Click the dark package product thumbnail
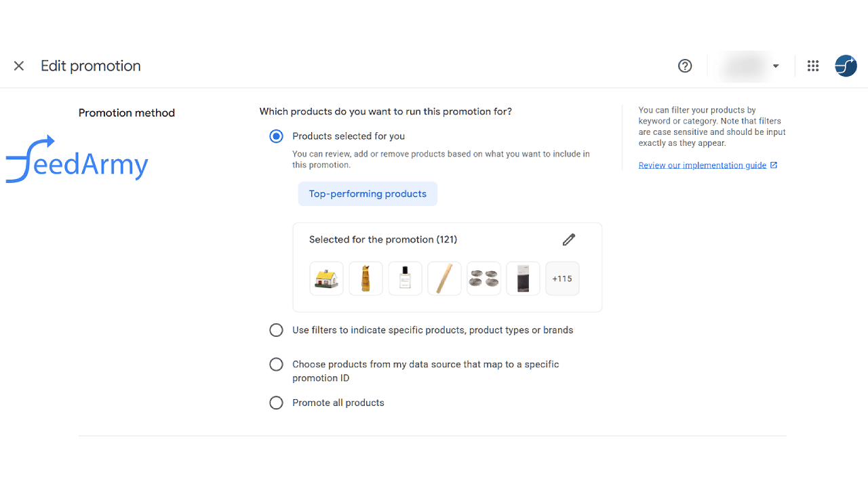Viewport: 868px width, 488px height. (523, 279)
